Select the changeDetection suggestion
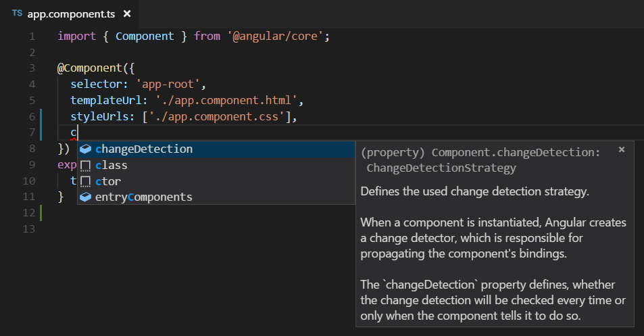The image size is (644, 336). click(144, 149)
